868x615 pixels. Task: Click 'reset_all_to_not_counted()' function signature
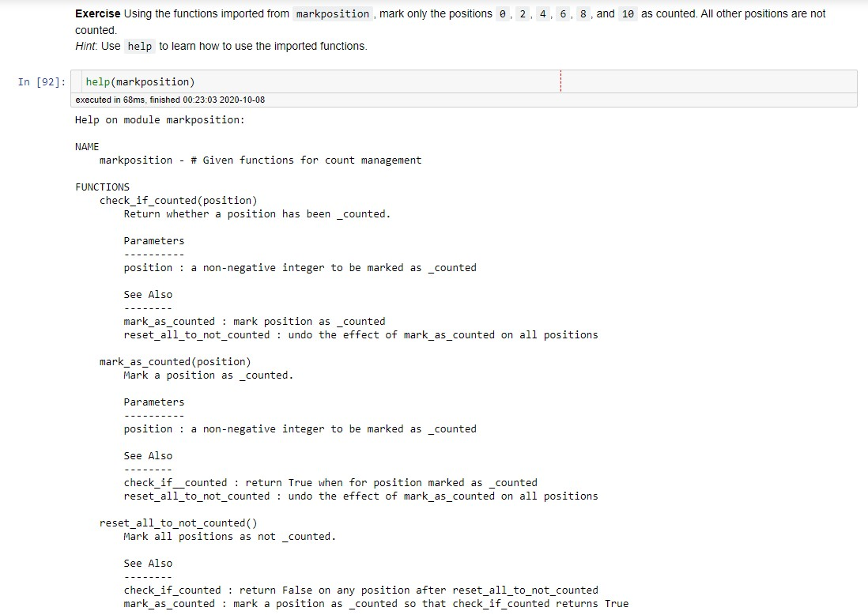coord(178,523)
